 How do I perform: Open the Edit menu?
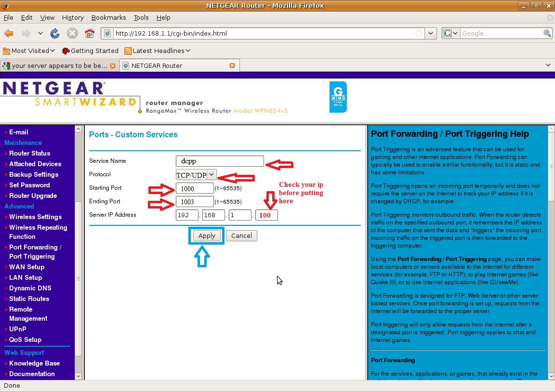[26, 18]
